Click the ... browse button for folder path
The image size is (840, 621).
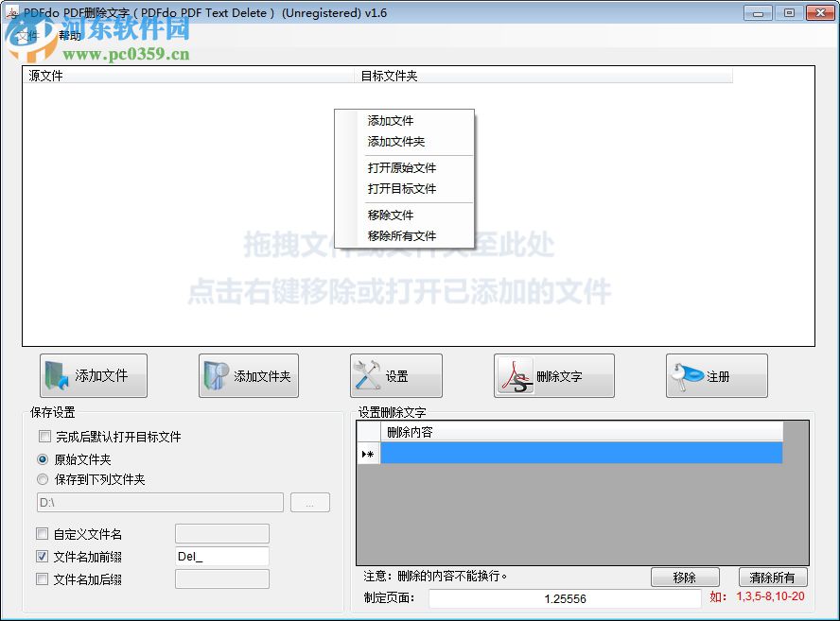[x=310, y=502]
